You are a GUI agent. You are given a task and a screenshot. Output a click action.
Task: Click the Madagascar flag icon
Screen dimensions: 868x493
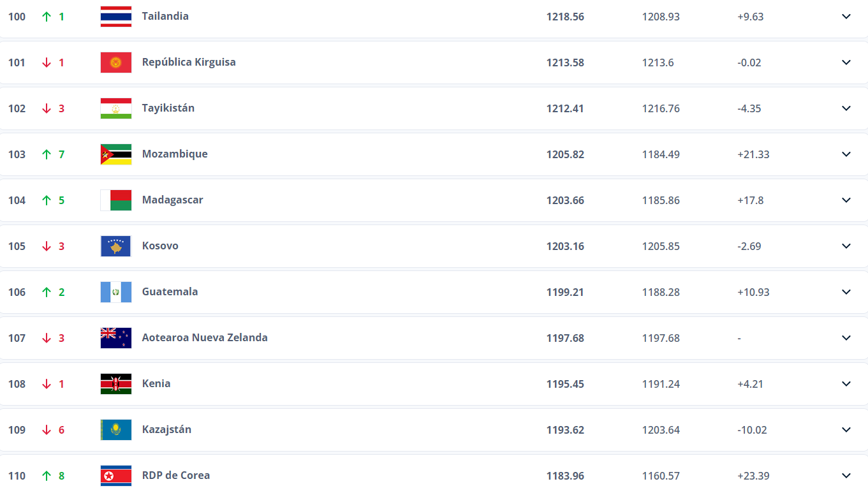click(116, 200)
